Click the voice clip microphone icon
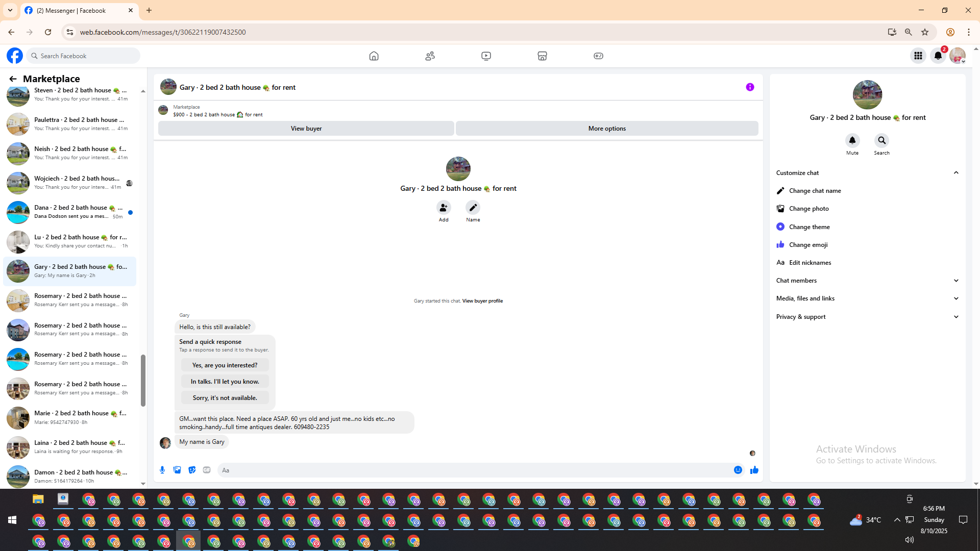 tap(162, 470)
